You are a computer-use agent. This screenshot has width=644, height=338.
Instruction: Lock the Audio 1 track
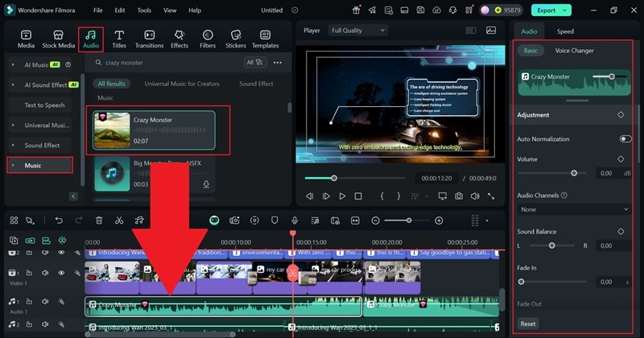coord(29,302)
